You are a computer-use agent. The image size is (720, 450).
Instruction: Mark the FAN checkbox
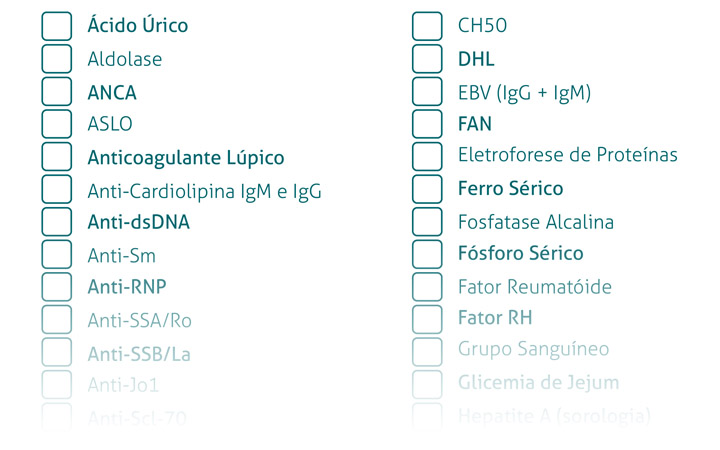427,124
